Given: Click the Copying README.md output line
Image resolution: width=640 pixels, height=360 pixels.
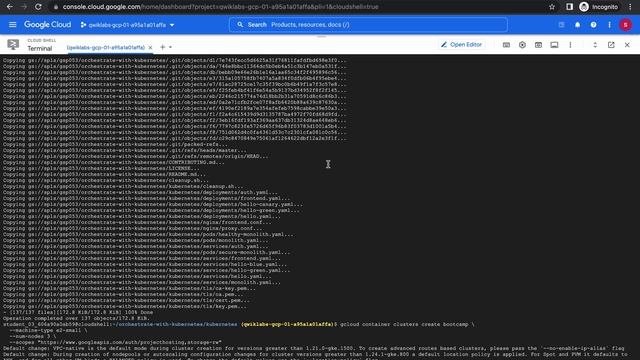Looking at the screenshot, I should point(105,174).
